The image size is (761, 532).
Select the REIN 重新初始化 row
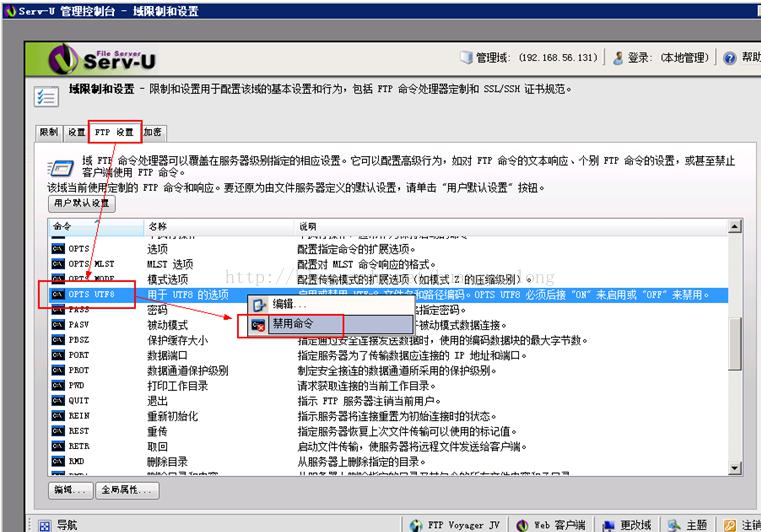tap(388, 416)
